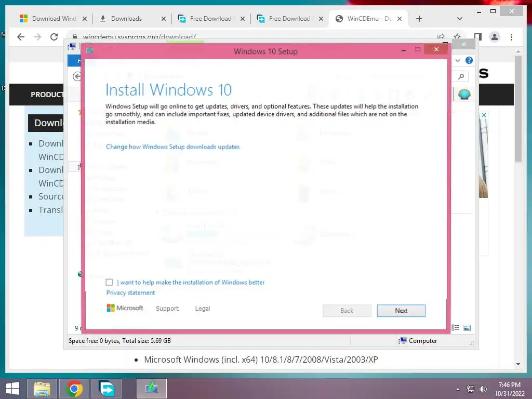
Task: Click the Microsoft logo in Setup footer
Action: (x=125, y=308)
